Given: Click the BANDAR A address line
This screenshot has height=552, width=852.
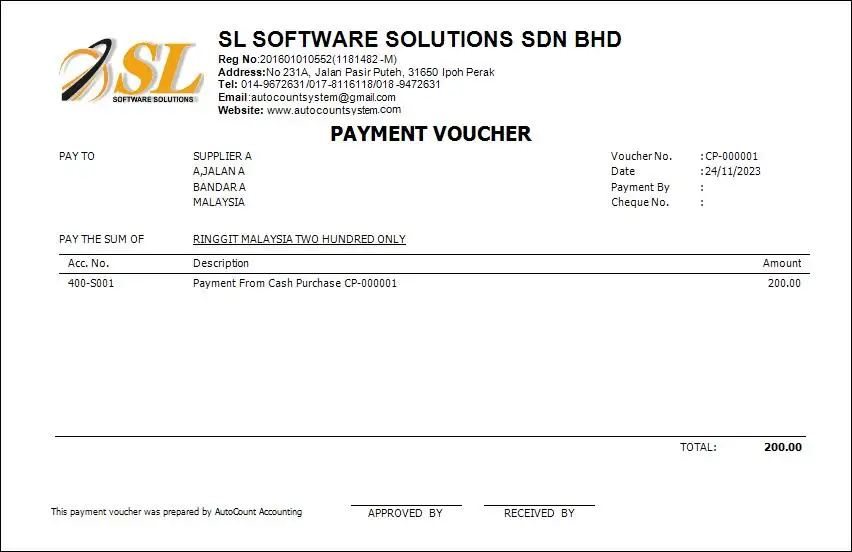Looking at the screenshot, I should click(x=219, y=187).
